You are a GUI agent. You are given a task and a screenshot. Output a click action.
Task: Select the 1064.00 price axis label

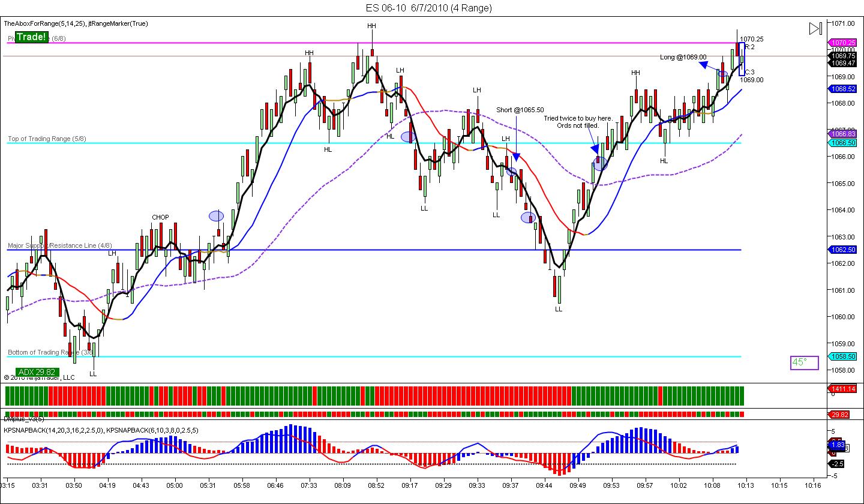(842, 210)
